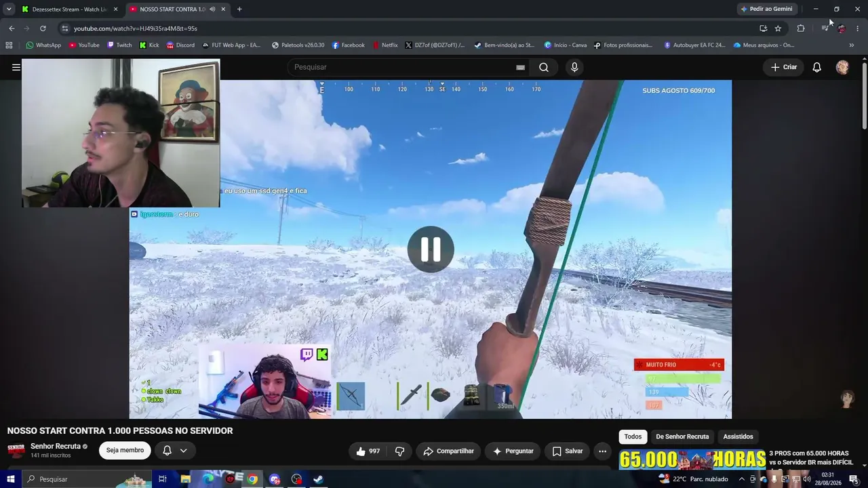Open the YouTube account avatar menu
Viewport: 868px width, 488px height.
[842, 67]
